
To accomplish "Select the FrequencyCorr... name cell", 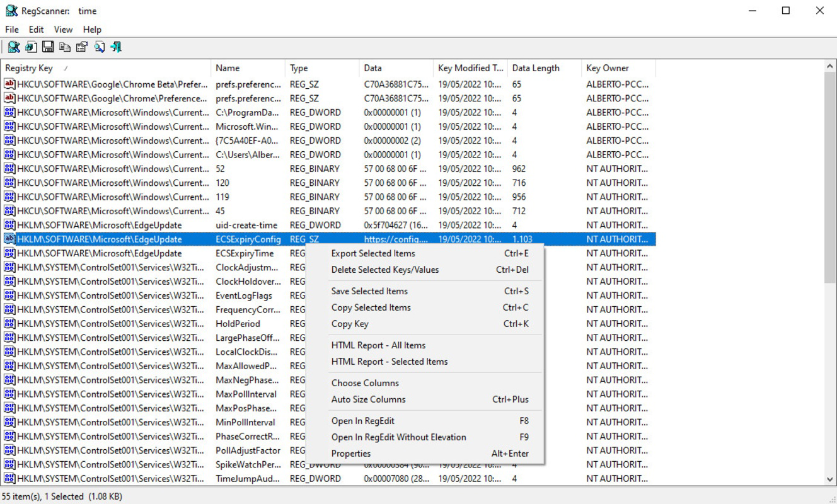I will tap(248, 309).
